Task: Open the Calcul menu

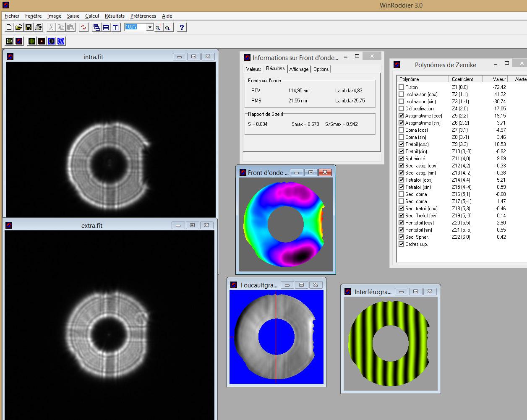Action: point(92,16)
